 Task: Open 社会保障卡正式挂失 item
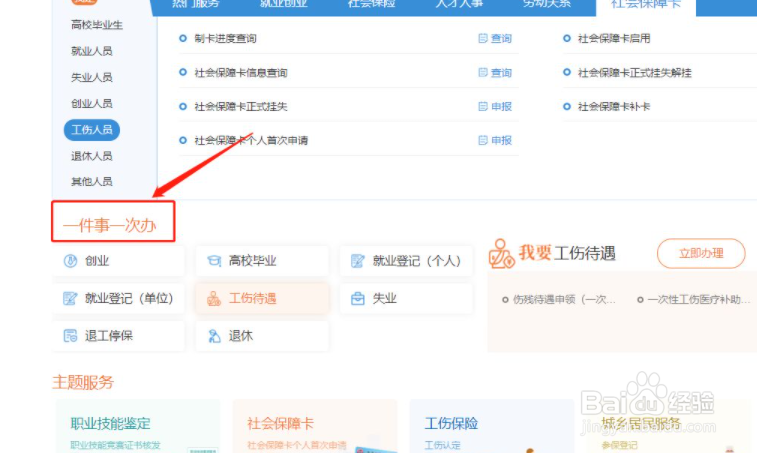pyautogui.click(x=240, y=106)
